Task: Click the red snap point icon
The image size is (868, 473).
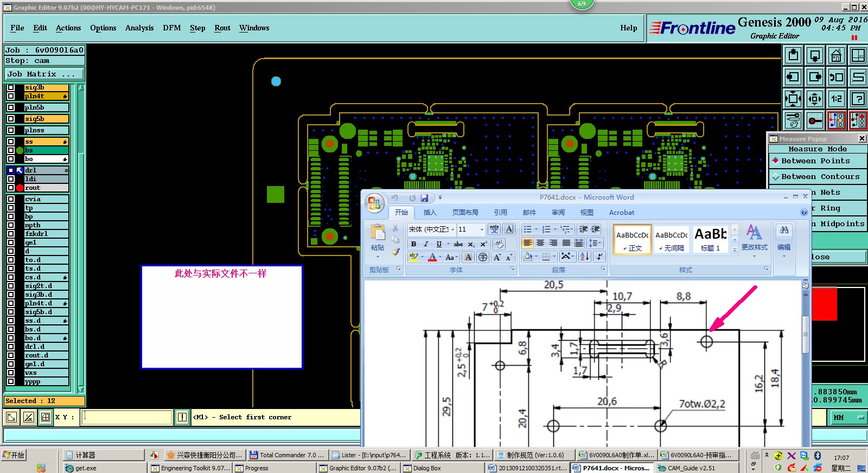Action: [x=814, y=120]
